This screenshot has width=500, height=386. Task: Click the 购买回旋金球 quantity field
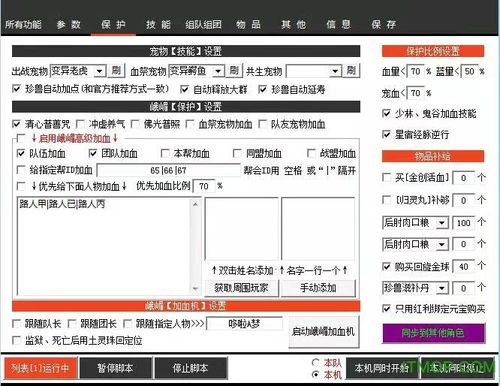point(463,267)
